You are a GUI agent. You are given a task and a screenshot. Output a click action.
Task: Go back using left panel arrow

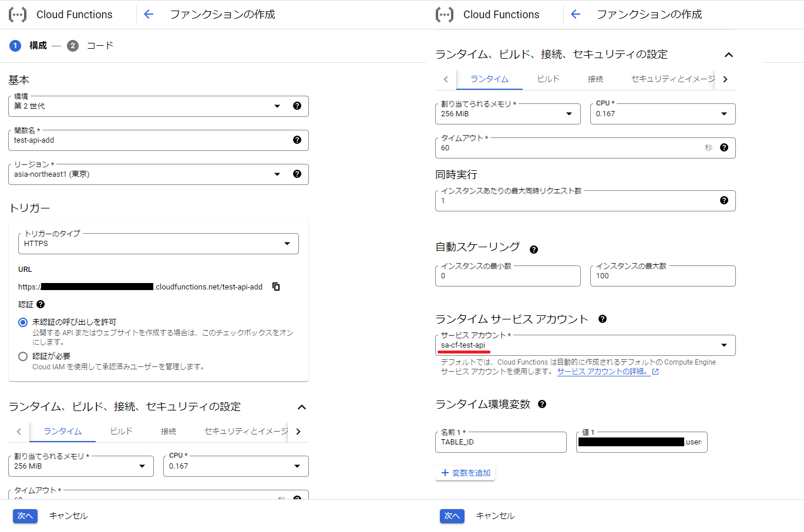(149, 14)
